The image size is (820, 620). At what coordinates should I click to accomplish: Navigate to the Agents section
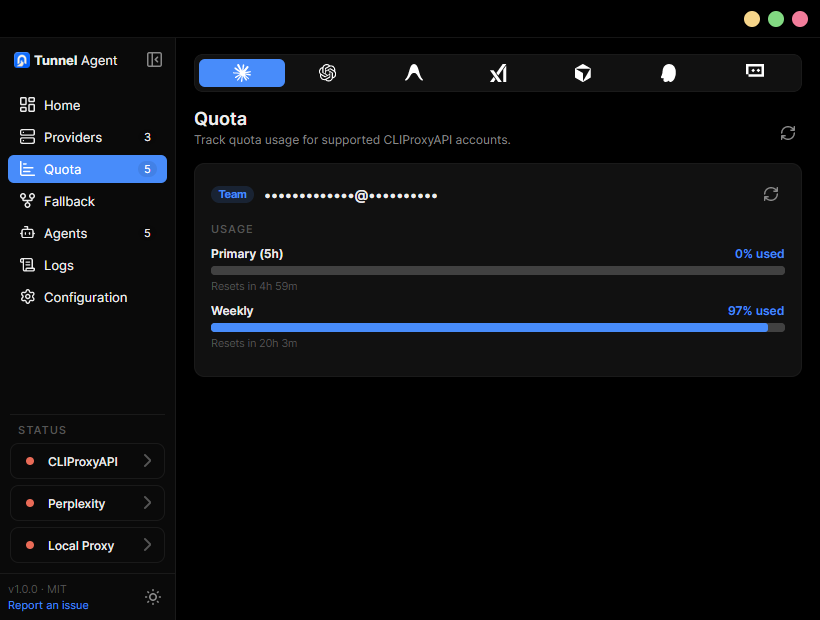point(87,233)
